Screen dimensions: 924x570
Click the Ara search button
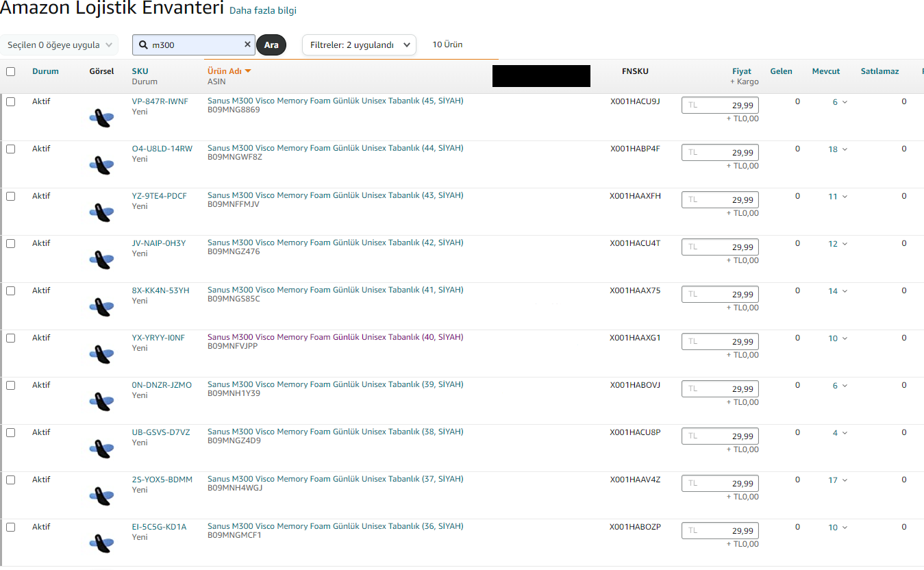[x=271, y=45]
